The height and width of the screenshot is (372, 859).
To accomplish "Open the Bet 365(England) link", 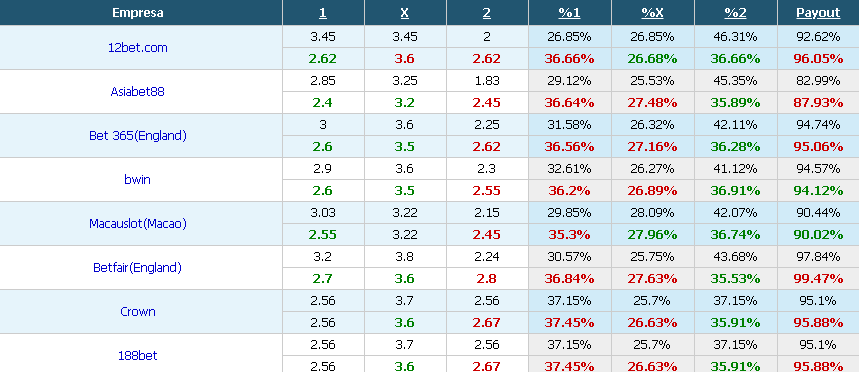I will tap(138, 135).
